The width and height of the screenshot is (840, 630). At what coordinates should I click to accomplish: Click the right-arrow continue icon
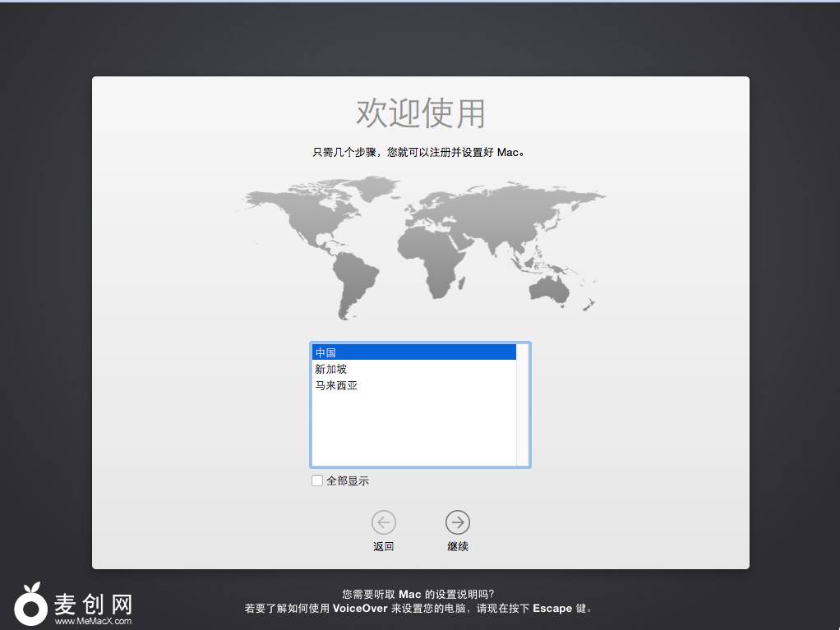[x=458, y=522]
